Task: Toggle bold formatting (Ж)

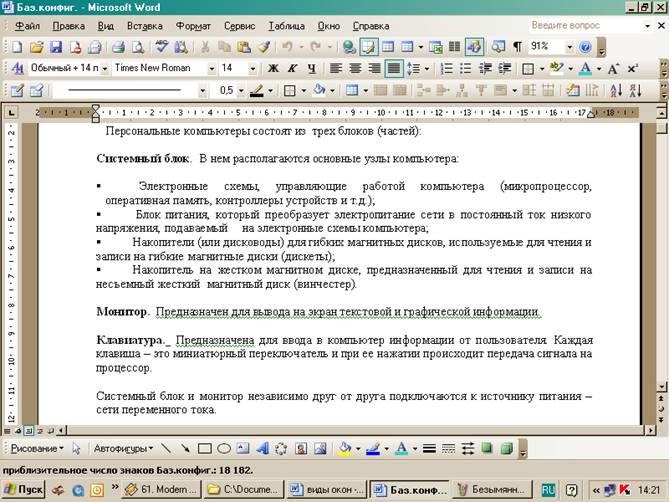Action: point(273,69)
